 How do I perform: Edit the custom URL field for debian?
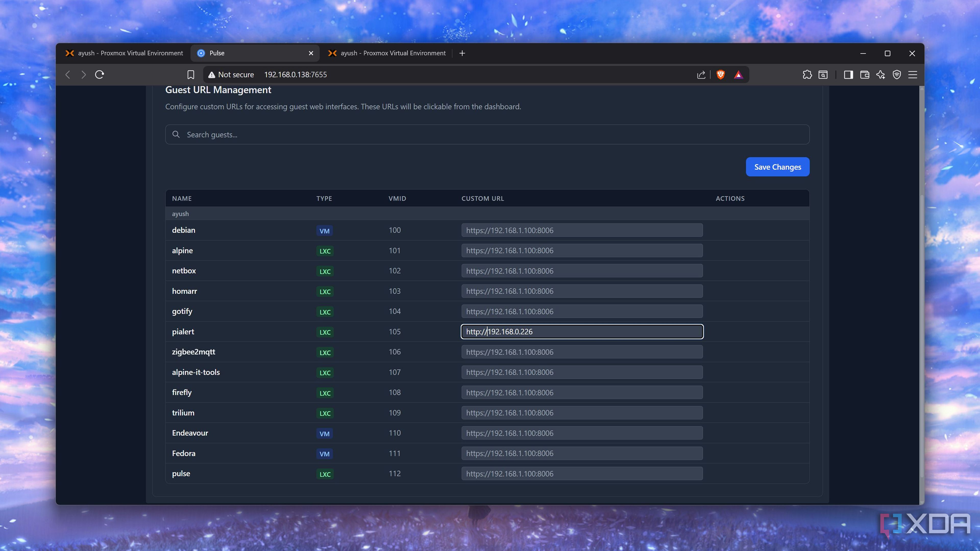click(582, 230)
